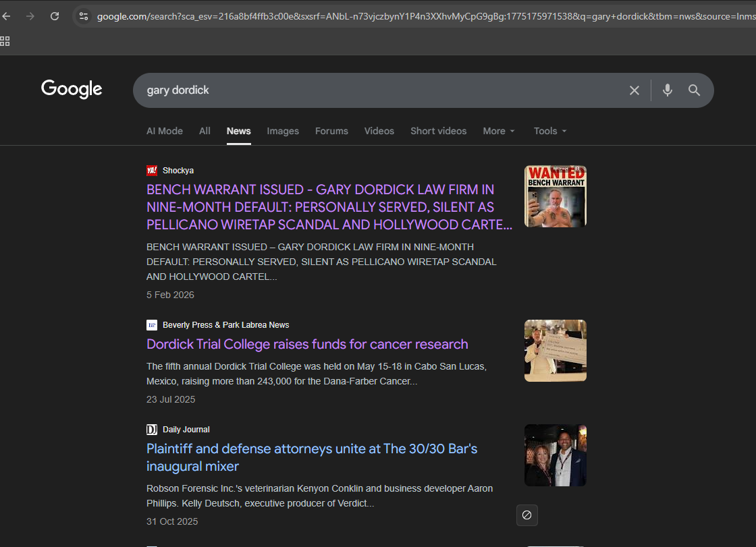Screen dimensions: 756x547
Task: Click the Wanted Bench Warrant thumbnail
Action: click(x=555, y=196)
